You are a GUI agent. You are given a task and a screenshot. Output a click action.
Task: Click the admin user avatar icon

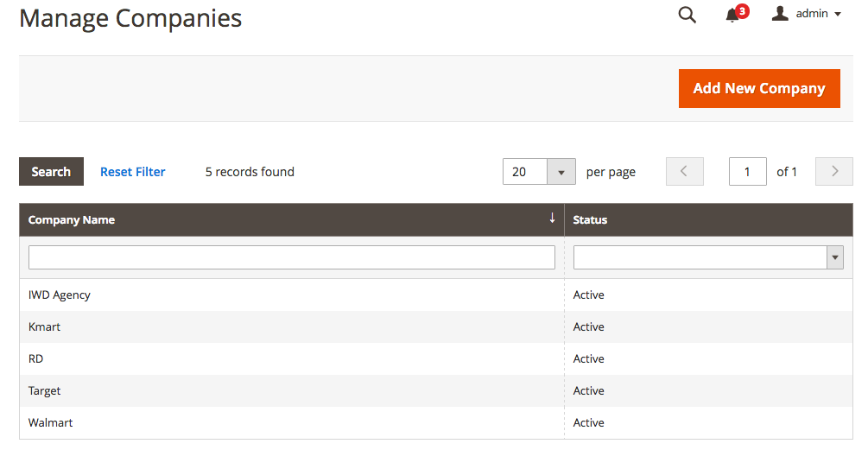click(x=780, y=13)
